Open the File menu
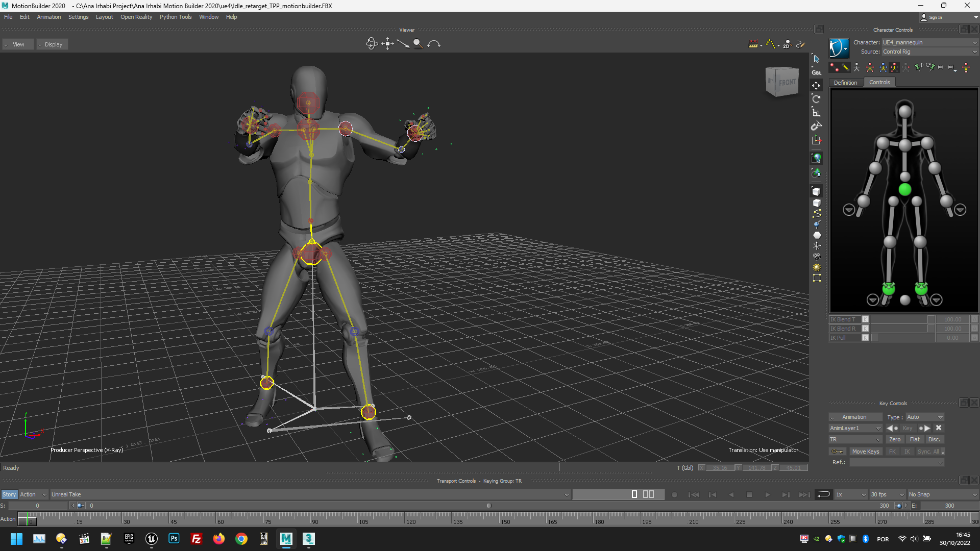The width and height of the screenshot is (980, 551). click(x=8, y=17)
